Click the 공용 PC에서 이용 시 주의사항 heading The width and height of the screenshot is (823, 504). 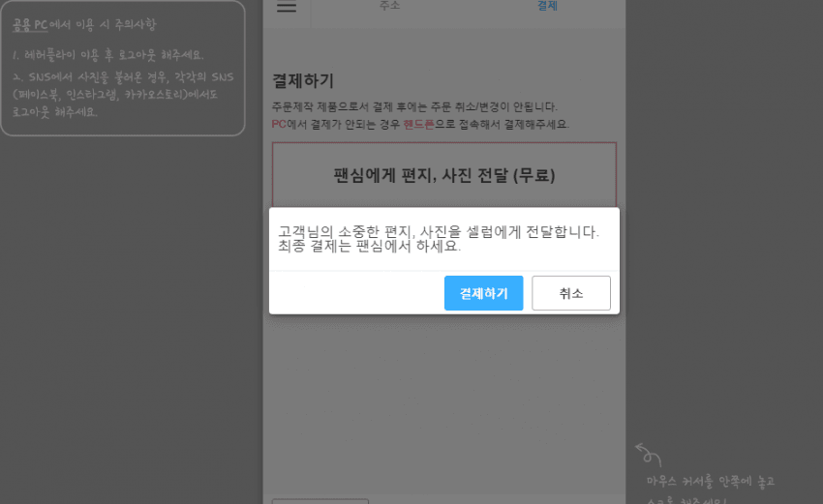coord(84,24)
